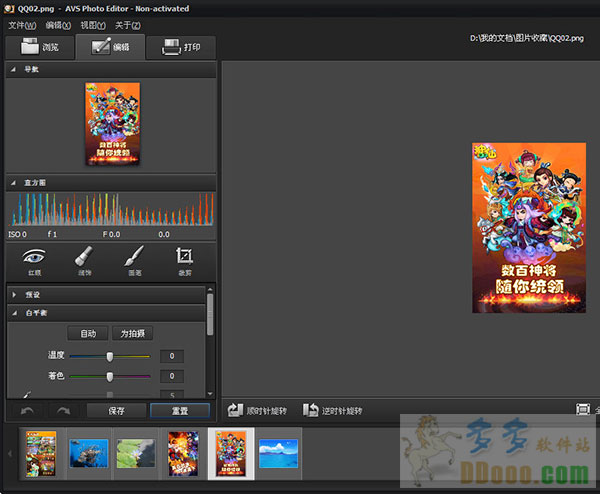Click the filmstrip left scroll arrow

(10, 454)
